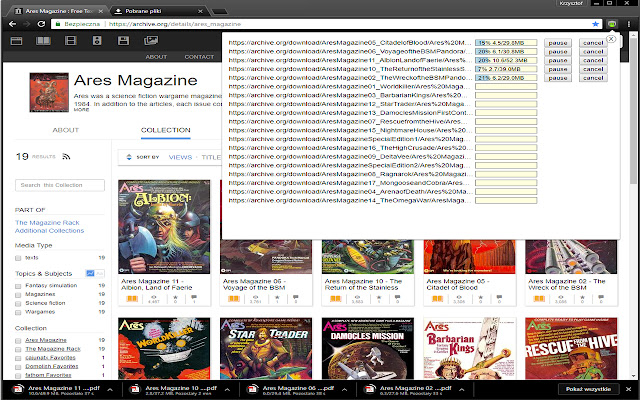Screen dimensions: 640x400
Task: Reload the archive.org page
Action: (x=41, y=24)
